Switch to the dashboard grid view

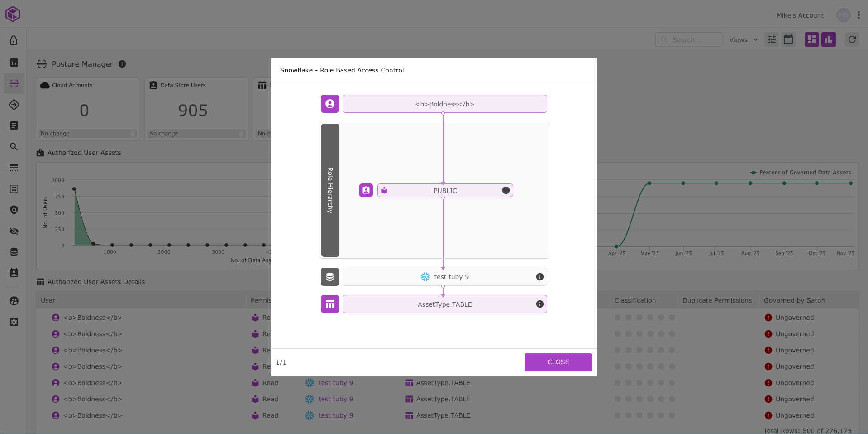(x=812, y=40)
